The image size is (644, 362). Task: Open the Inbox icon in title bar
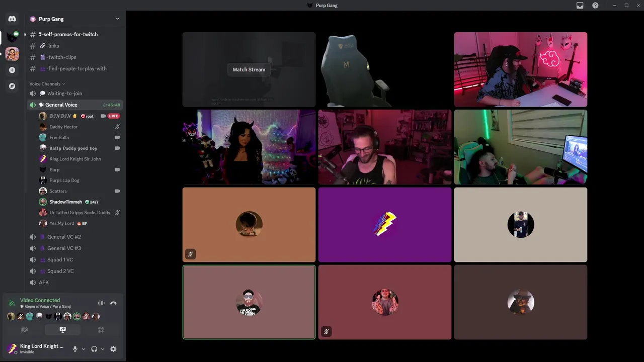click(580, 6)
